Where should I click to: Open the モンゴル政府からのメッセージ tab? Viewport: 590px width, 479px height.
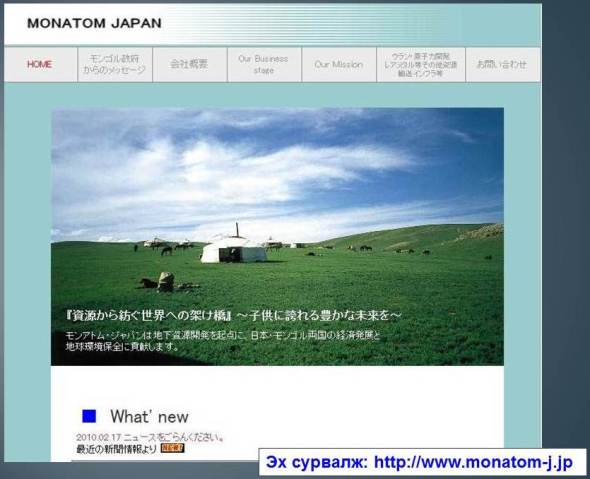tap(115, 64)
